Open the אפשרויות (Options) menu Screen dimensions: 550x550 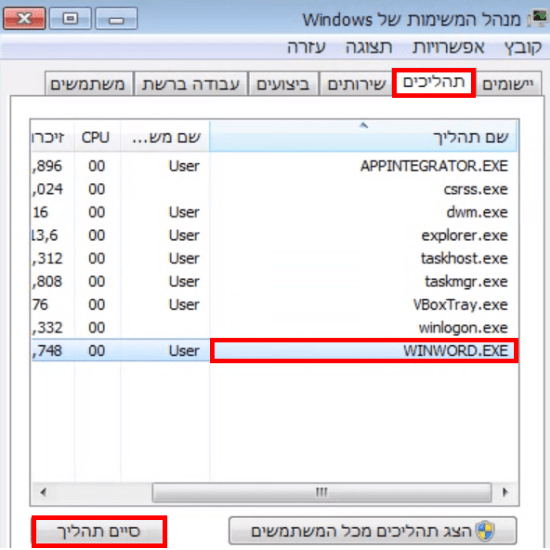[449, 47]
